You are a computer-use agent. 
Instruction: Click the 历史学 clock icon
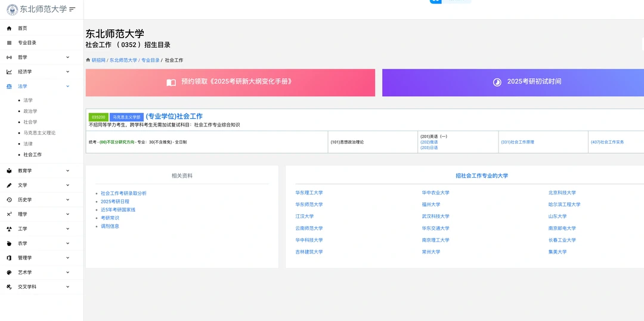tap(9, 200)
